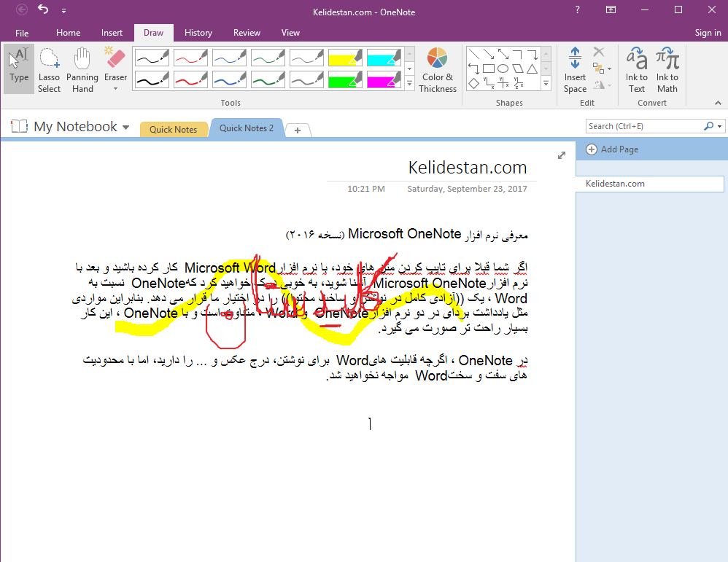Select the thin red pen
This screenshot has width=728, height=562.
coord(190,58)
